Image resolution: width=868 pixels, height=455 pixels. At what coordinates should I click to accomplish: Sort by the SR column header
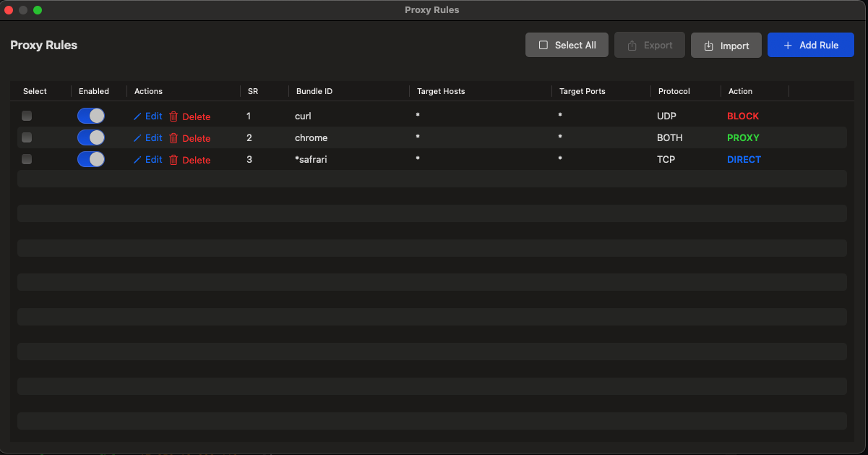pyautogui.click(x=253, y=91)
